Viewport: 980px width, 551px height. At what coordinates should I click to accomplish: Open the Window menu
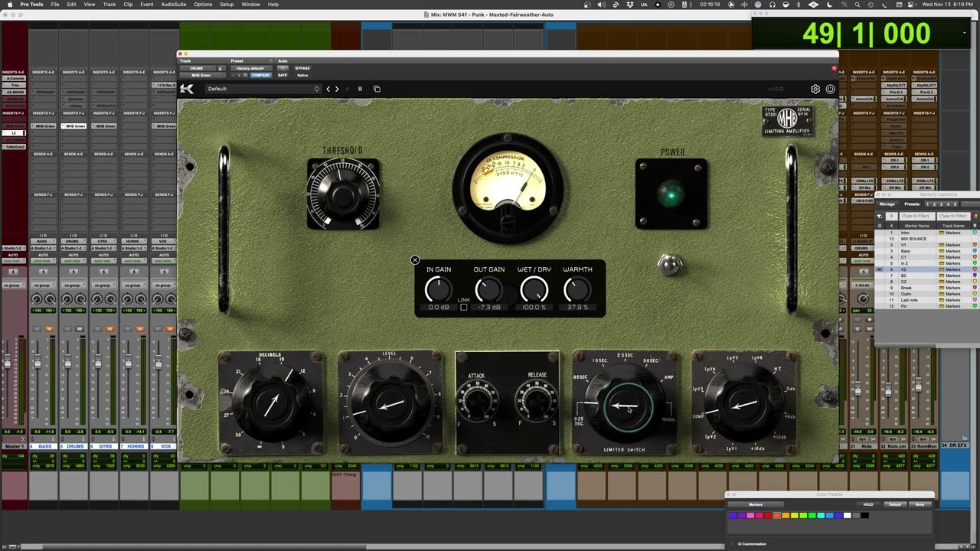(x=250, y=5)
